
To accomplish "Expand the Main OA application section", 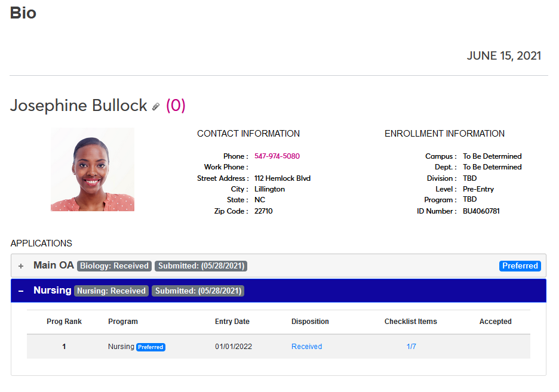I will [21, 265].
